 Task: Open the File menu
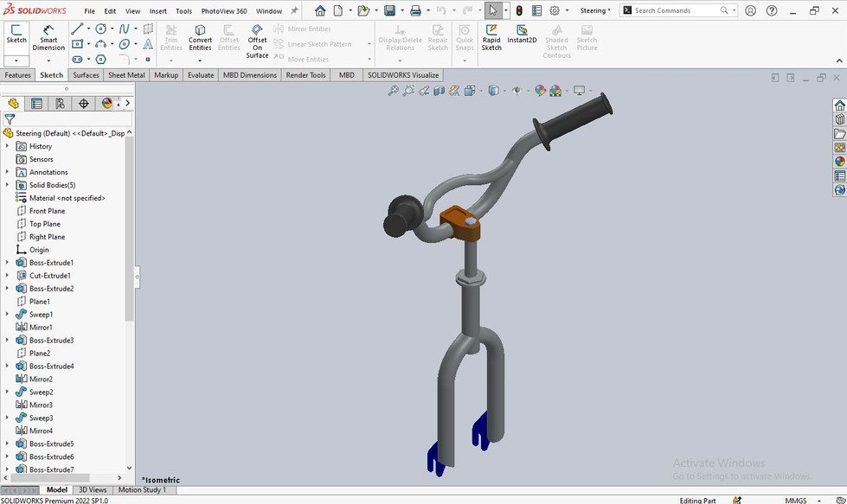(90, 10)
